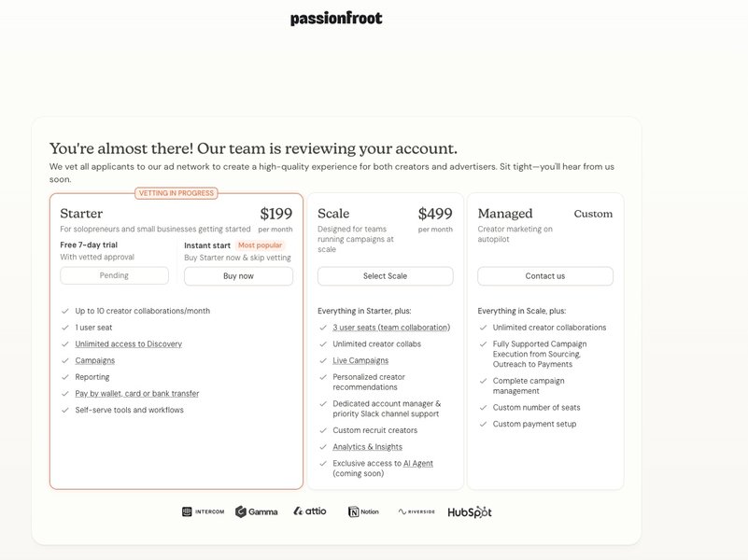Viewport: 748px width, 560px height.
Task: Click checkmark icon beside Reporting
Action: [64, 377]
